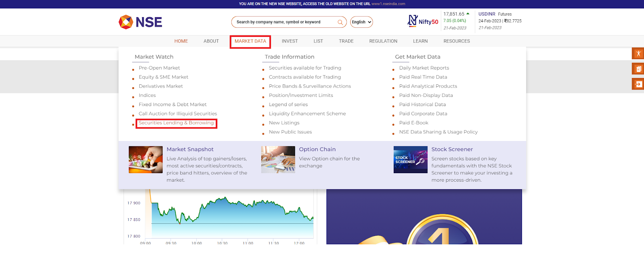Viewport: 644px width, 264px height.
Task: Open the LEARN menu
Action: (420, 41)
